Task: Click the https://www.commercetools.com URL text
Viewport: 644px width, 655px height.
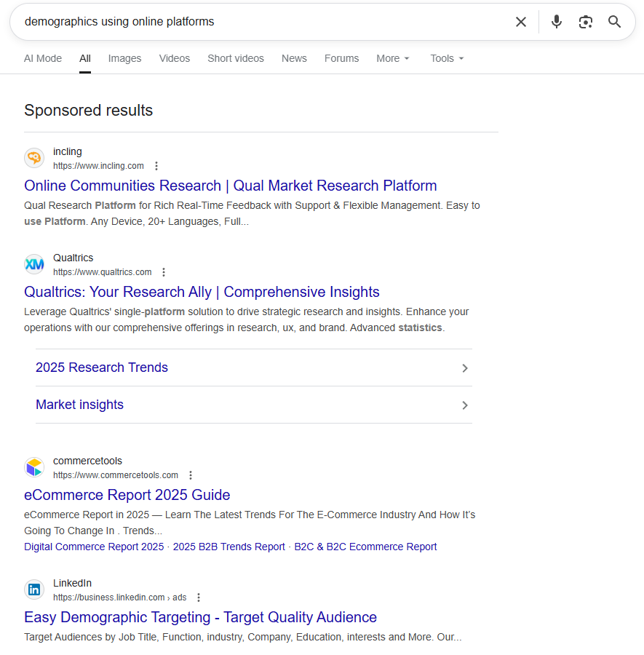Action: click(x=116, y=475)
